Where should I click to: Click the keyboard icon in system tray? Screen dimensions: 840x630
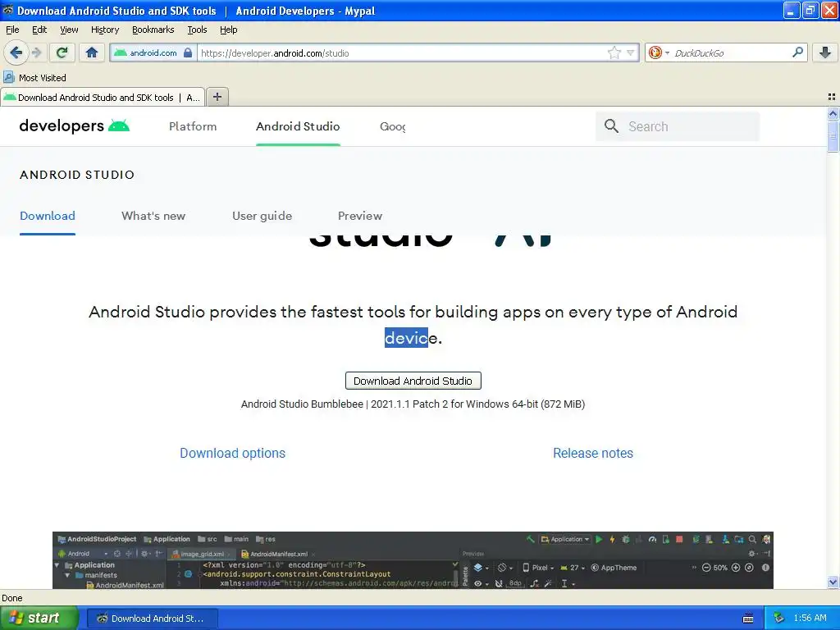point(748,619)
